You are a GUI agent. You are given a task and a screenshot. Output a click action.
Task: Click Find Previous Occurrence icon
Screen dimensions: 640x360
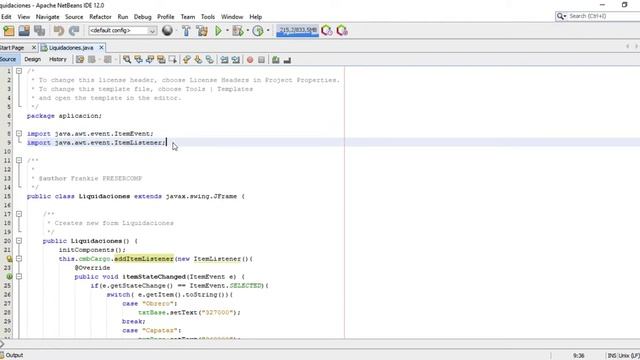click(138, 60)
